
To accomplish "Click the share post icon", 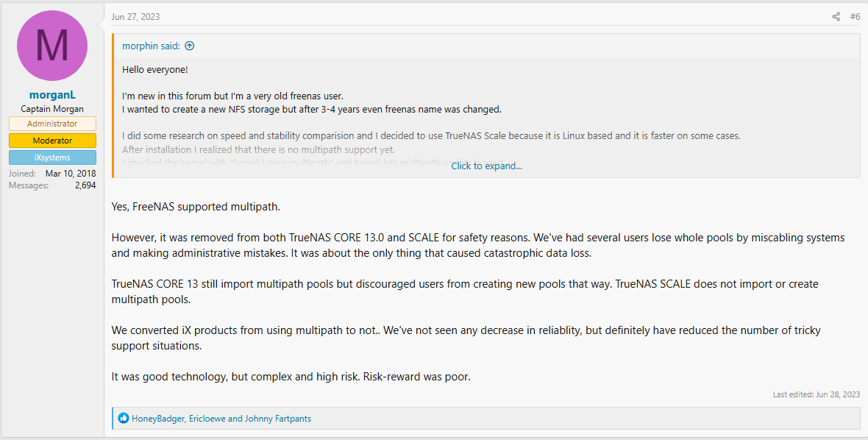I will 836,17.
